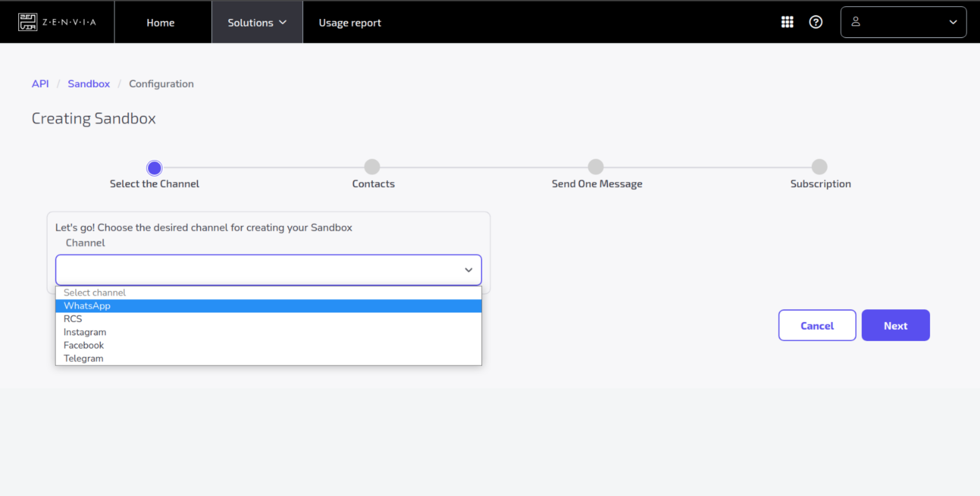
Task: Click the Channel dropdown arrow
Action: pos(468,270)
